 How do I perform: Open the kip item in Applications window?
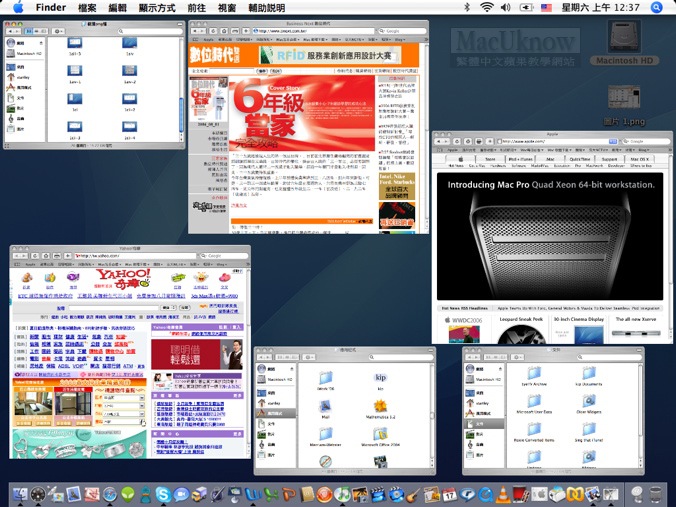380,382
